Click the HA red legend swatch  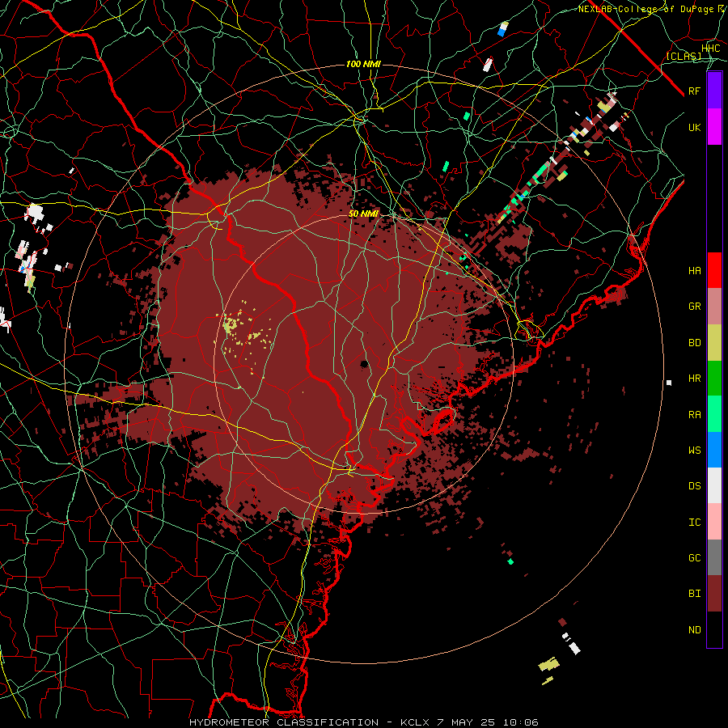[714, 270]
